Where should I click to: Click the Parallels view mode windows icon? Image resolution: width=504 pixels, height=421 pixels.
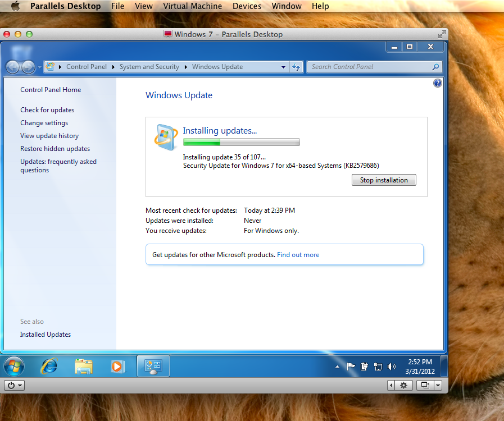[425, 385]
